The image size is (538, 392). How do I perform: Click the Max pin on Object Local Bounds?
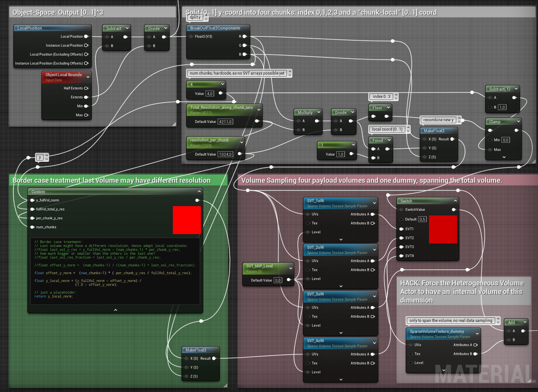point(86,115)
